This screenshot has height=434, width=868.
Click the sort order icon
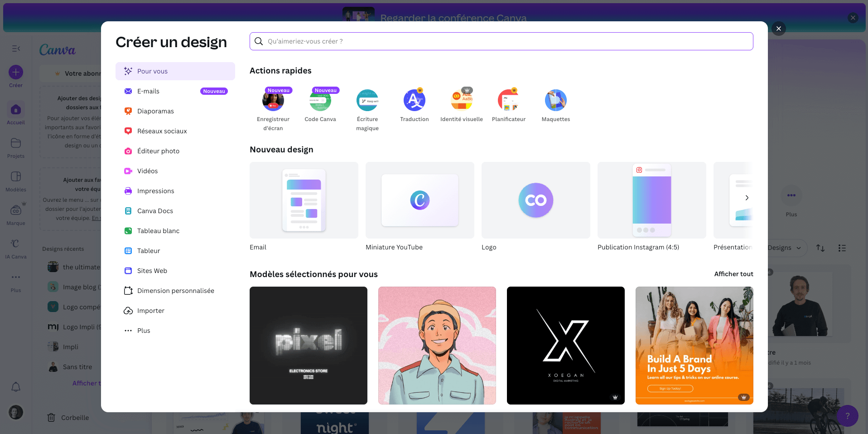pos(820,248)
